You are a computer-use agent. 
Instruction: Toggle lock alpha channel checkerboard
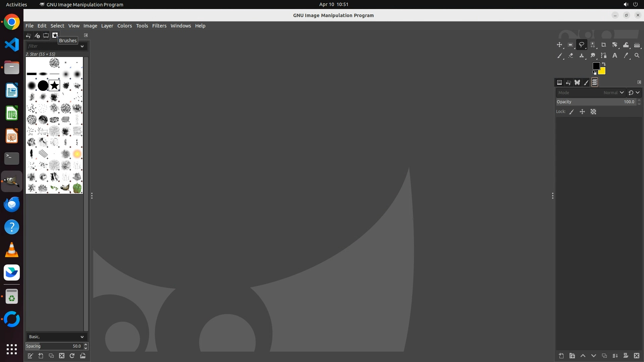(x=593, y=112)
